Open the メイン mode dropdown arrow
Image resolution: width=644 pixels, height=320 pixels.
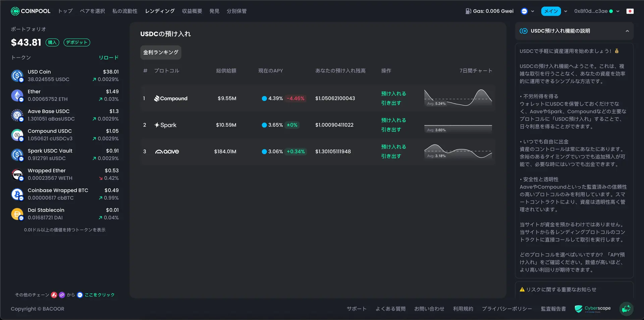[566, 11]
